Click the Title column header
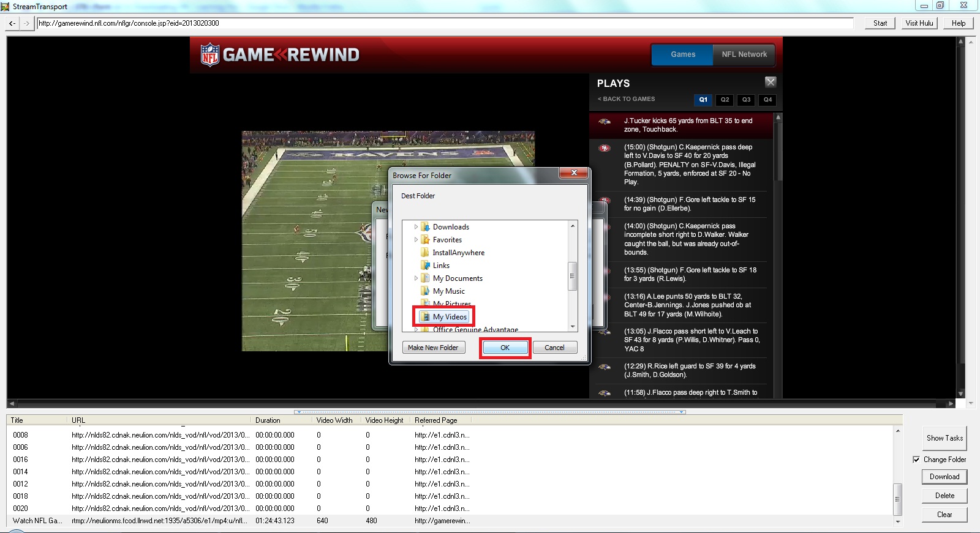The image size is (980, 533). 36,420
